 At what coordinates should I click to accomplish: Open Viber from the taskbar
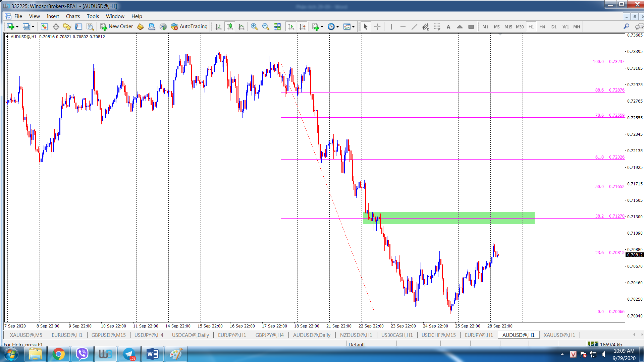[x=82, y=354]
